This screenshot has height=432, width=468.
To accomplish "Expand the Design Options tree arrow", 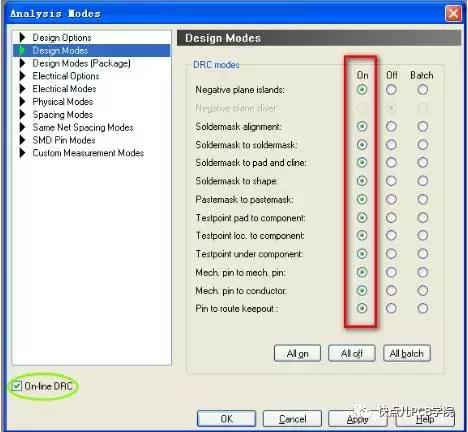I will click(x=22, y=37).
